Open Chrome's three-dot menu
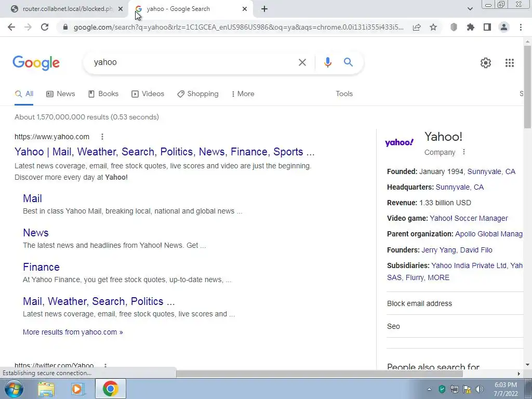 tap(521, 27)
